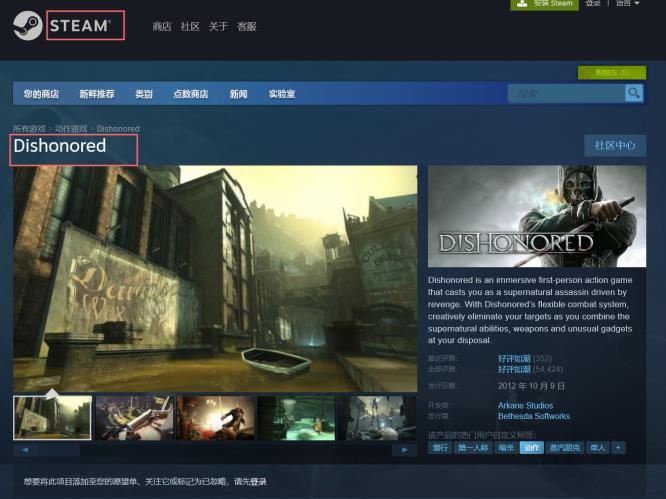Click the 安装 Steam download button

point(544,3)
